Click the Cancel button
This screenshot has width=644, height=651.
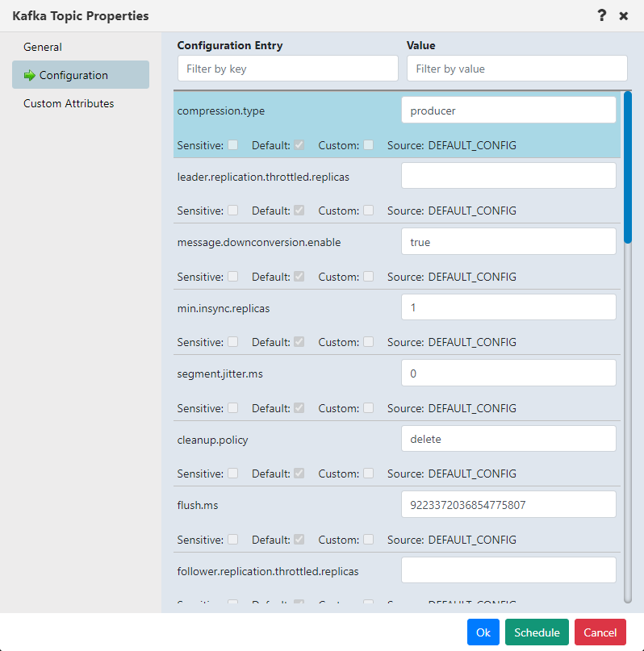click(600, 632)
